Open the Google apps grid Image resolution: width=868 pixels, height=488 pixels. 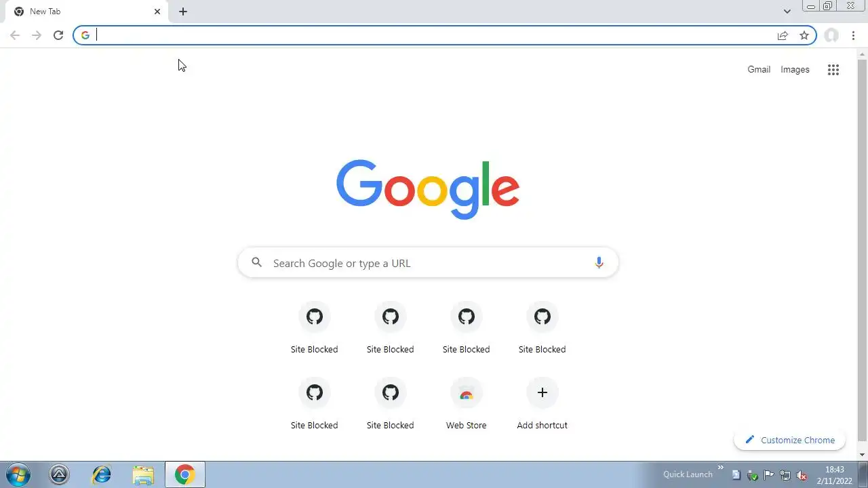[833, 69]
